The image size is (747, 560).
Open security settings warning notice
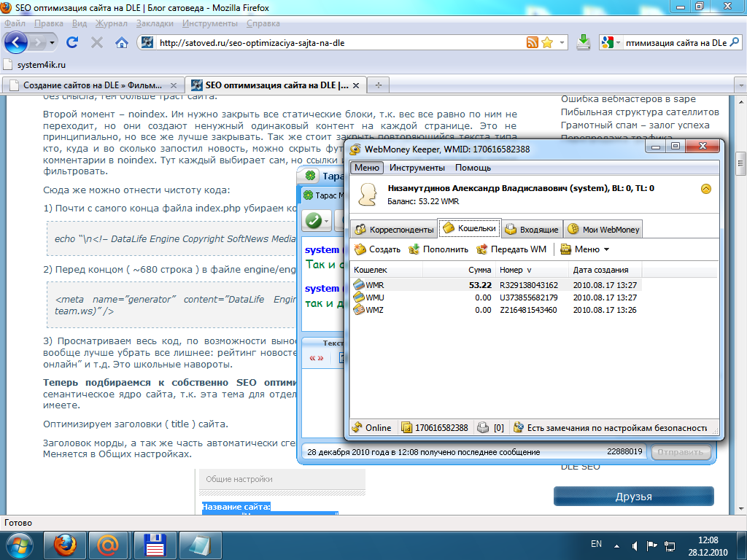pyautogui.click(x=612, y=427)
